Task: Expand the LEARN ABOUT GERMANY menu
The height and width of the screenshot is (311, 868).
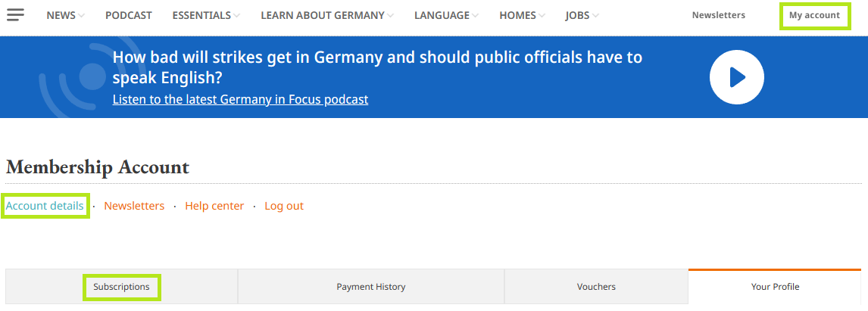Action: point(327,15)
